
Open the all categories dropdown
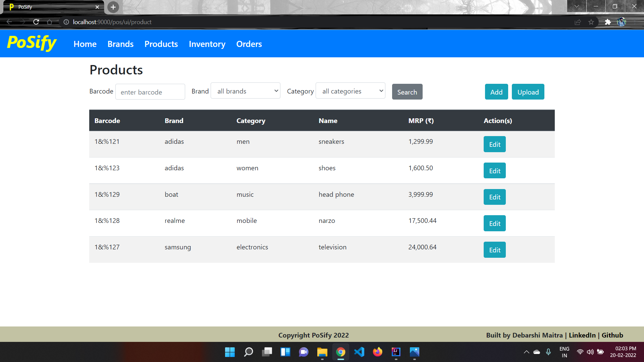(350, 90)
